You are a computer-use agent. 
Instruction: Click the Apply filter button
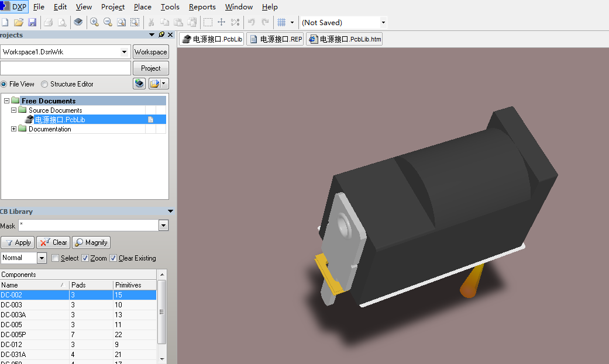18,242
